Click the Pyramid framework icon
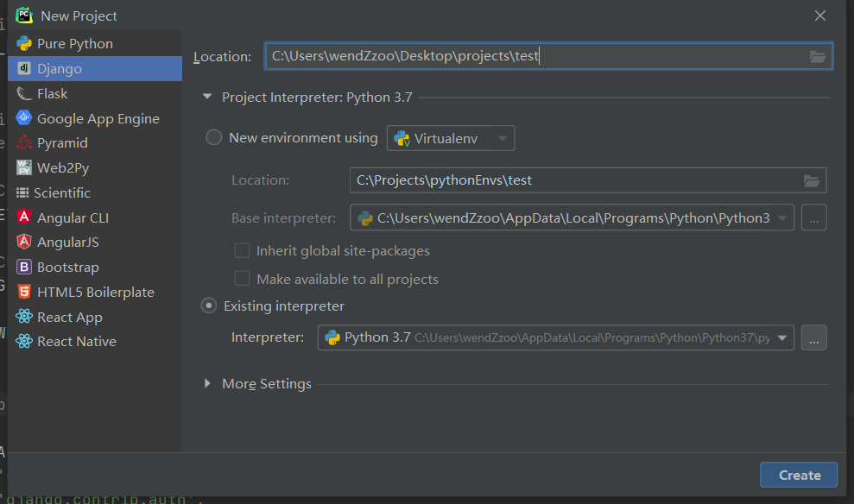The image size is (854, 504). tap(24, 142)
